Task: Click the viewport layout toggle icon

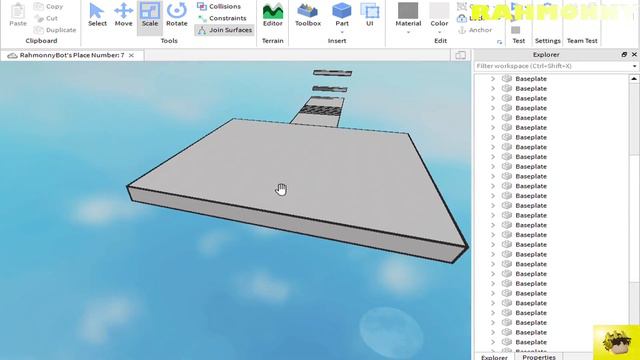Action: (x=460, y=55)
